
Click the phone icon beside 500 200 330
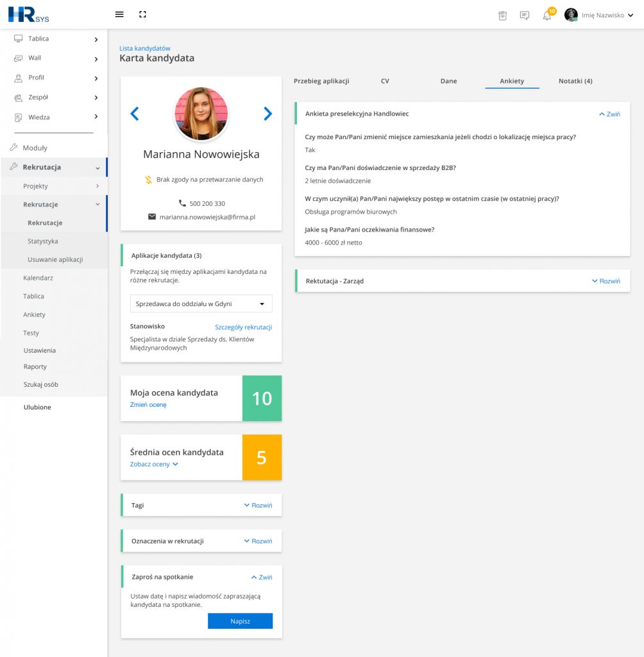pos(182,203)
